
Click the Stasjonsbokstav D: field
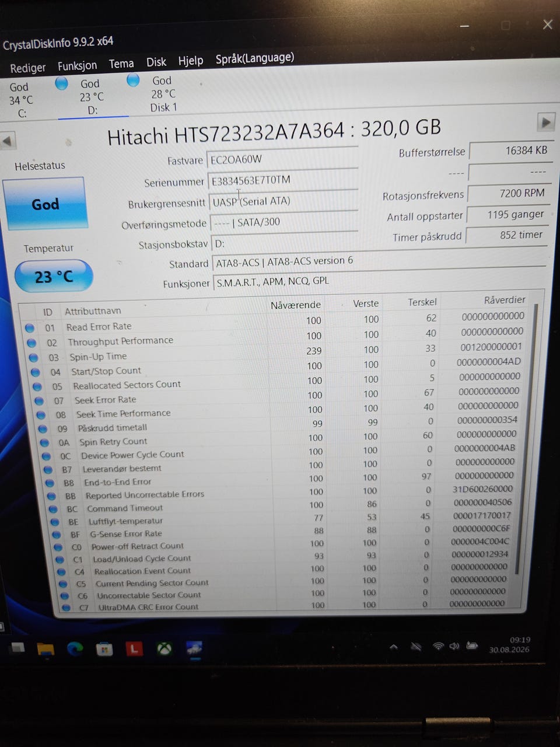(284, 243)
